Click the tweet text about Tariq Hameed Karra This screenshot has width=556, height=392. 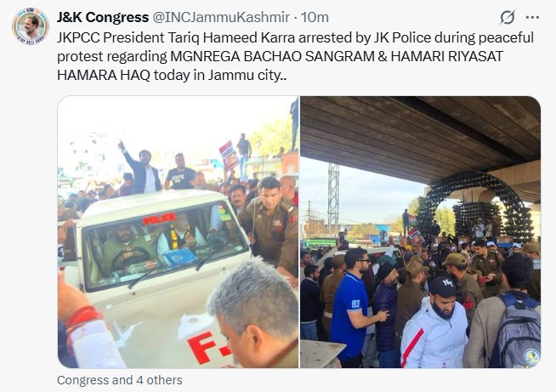click(295, 56)
